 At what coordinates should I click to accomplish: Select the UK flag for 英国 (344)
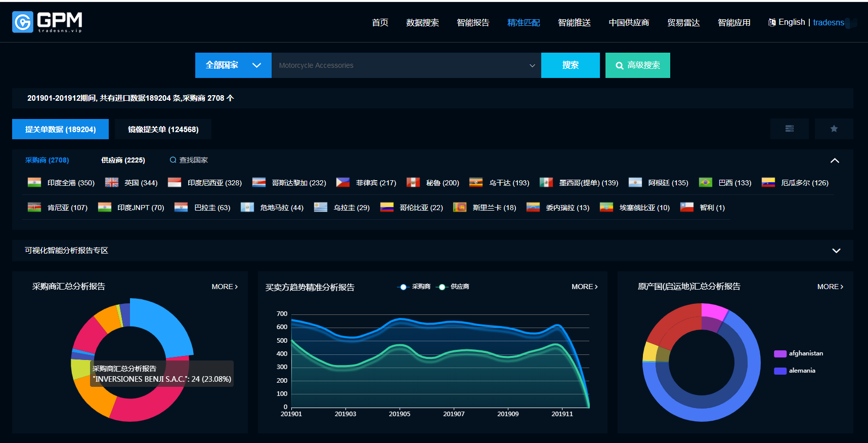point(112,182)
